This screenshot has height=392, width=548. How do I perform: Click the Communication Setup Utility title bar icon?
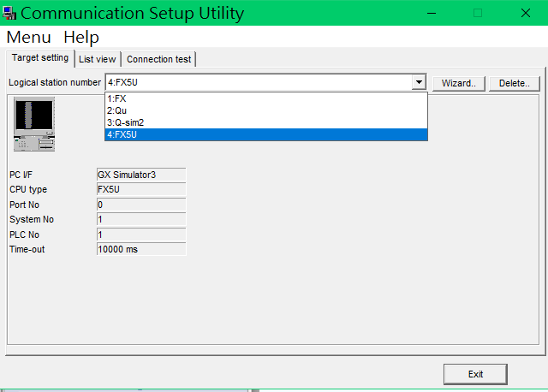(9, 14)
